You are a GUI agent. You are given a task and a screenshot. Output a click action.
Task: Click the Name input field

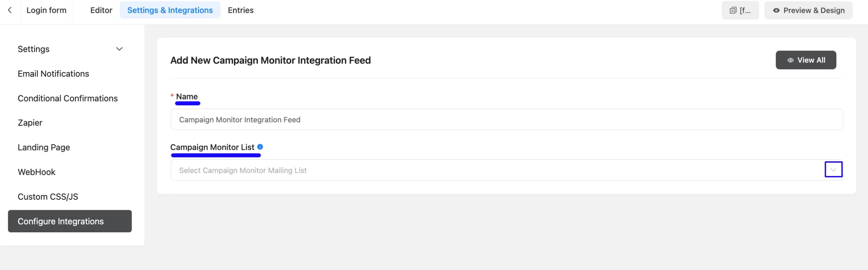(x=507, y=120)
